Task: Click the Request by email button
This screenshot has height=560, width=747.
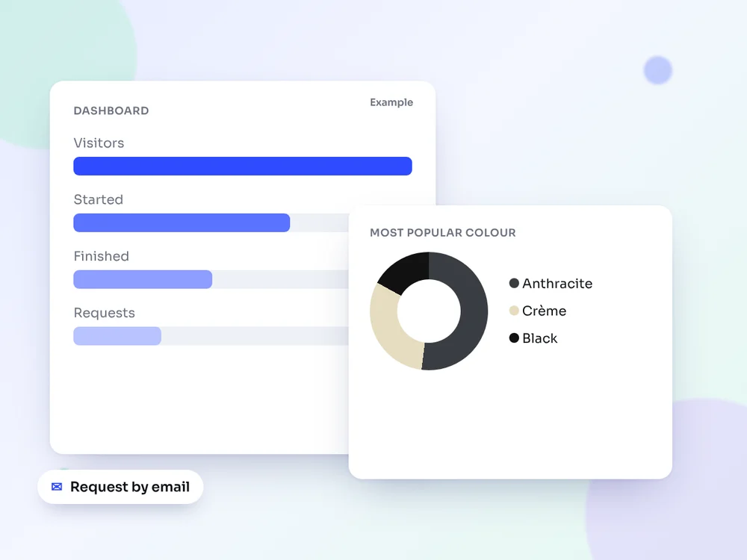Action: coord(120,487)
